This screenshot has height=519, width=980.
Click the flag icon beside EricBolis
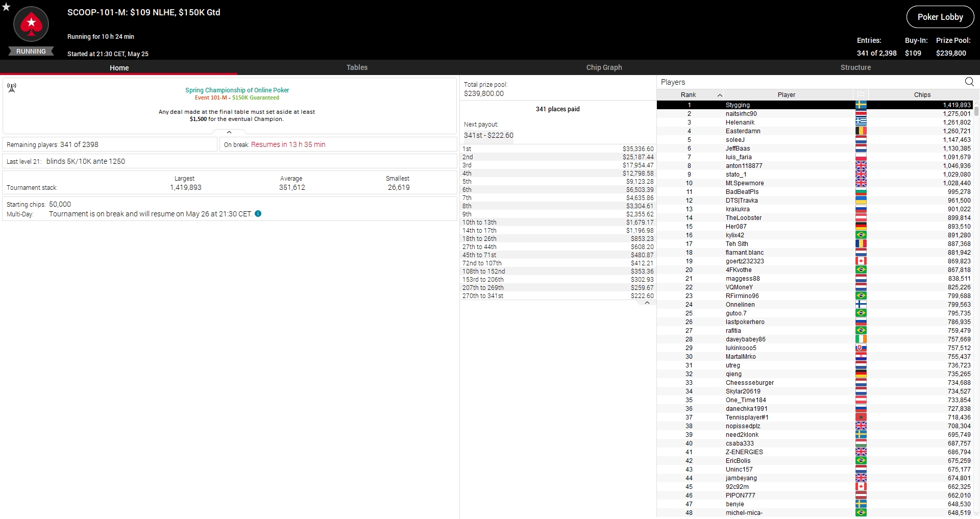tap(861, 461)
